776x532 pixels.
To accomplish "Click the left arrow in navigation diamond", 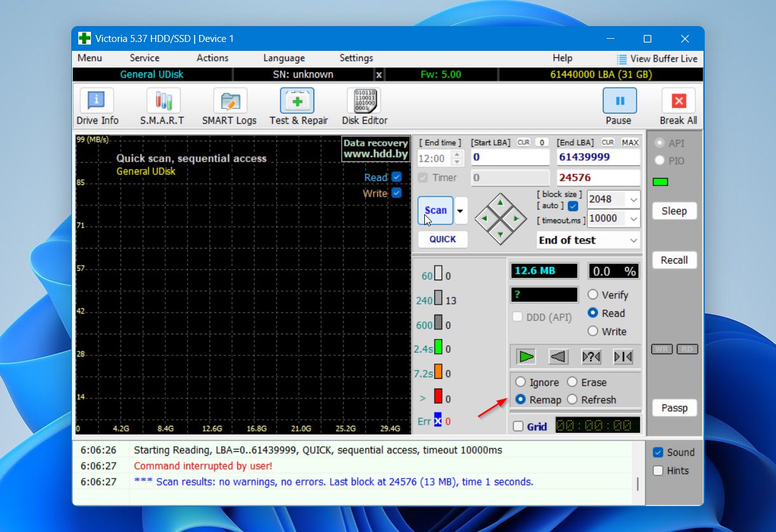I will [485, 219].
